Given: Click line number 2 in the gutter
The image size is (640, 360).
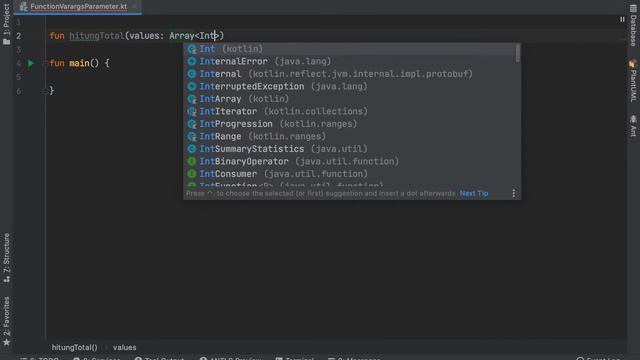Looking at the screenshot, I should pyautogui.click(x=18, y=36).
